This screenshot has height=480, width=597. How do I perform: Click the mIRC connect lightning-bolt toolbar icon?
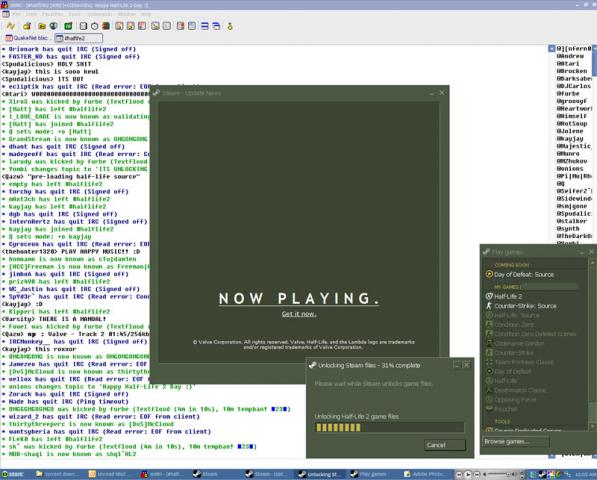10,26
